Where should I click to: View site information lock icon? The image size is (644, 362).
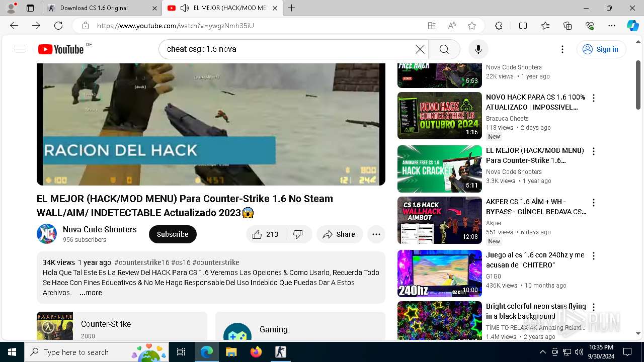click(86, 26)
